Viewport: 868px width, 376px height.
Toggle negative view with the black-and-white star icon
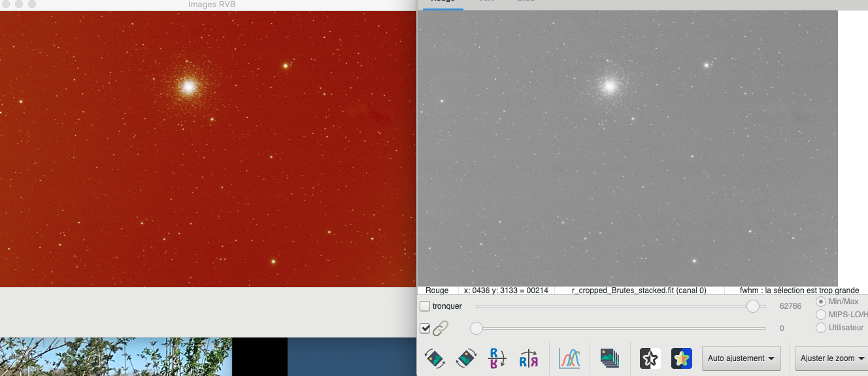(650, 358)
